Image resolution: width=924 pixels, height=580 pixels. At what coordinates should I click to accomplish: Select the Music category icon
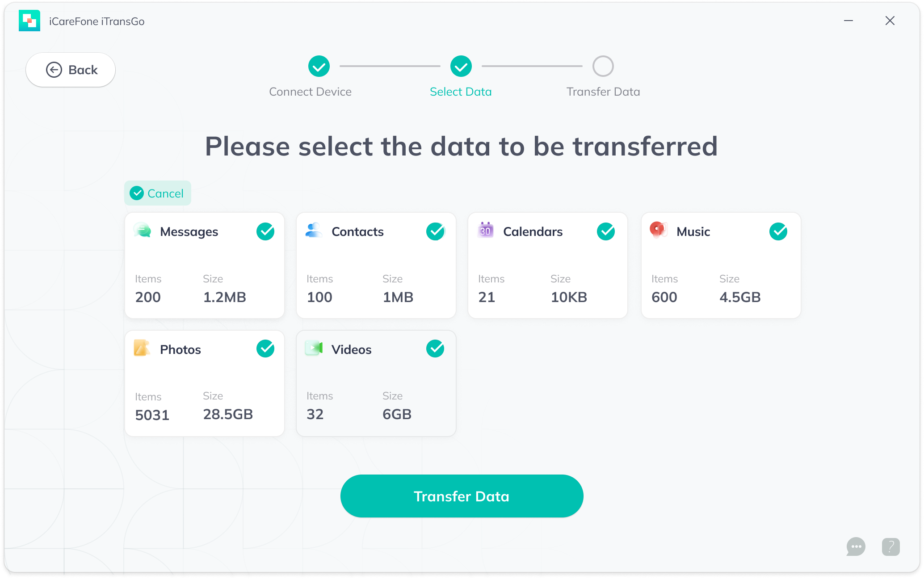659,231
